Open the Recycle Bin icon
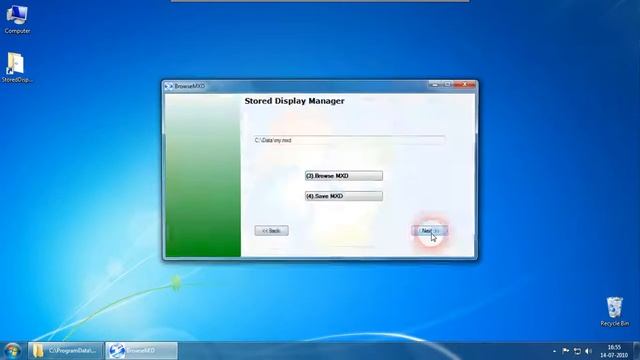This screenshot has width=640, height=360. (x=614, y=311)
